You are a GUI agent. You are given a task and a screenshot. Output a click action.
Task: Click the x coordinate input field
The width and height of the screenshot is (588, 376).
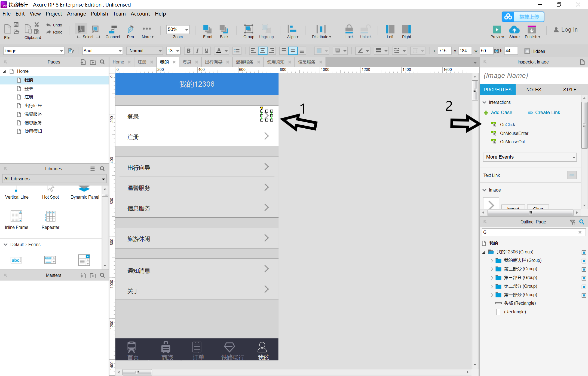click(445, 51)
